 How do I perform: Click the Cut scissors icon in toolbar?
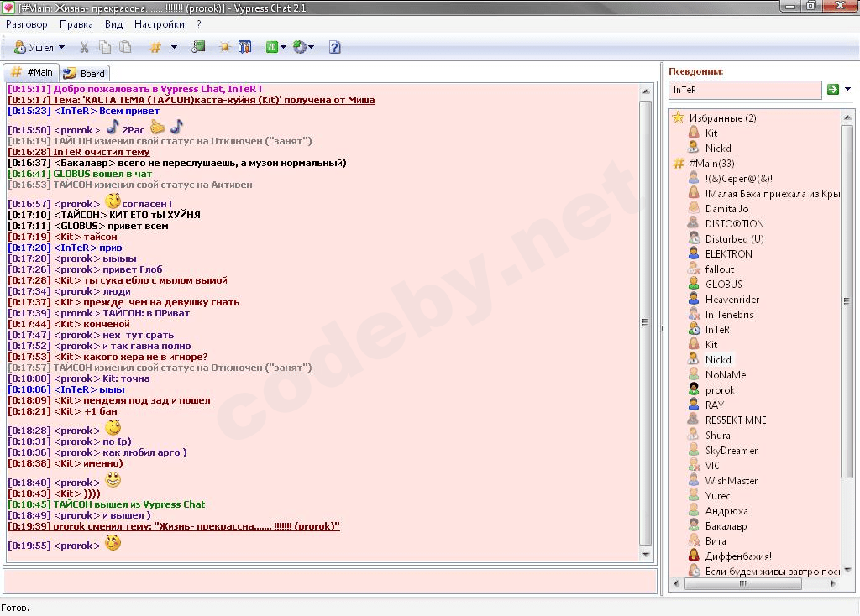tap(84, 48)
